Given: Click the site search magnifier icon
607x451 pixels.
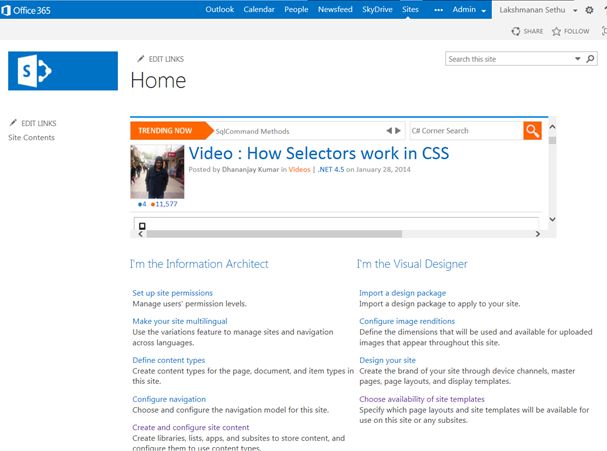Looking at the screenshot, I should (590, 59).
